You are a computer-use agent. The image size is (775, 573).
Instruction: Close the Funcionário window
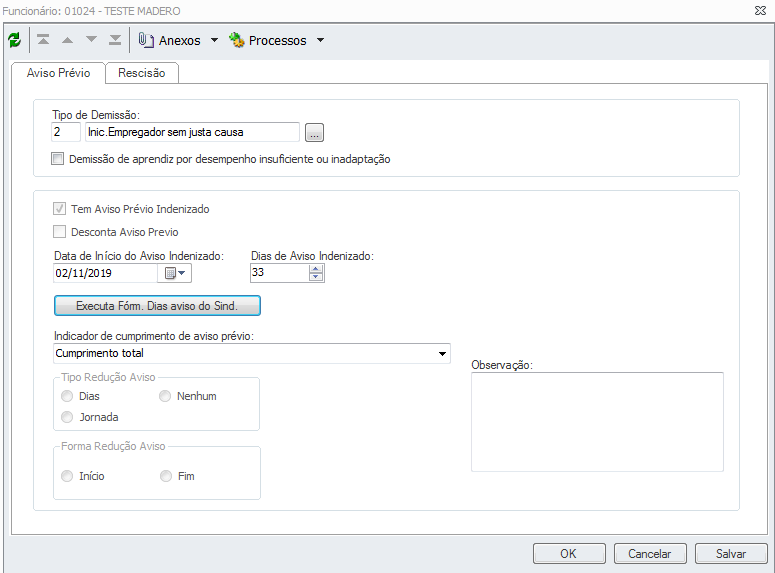(x=760, y=10)
